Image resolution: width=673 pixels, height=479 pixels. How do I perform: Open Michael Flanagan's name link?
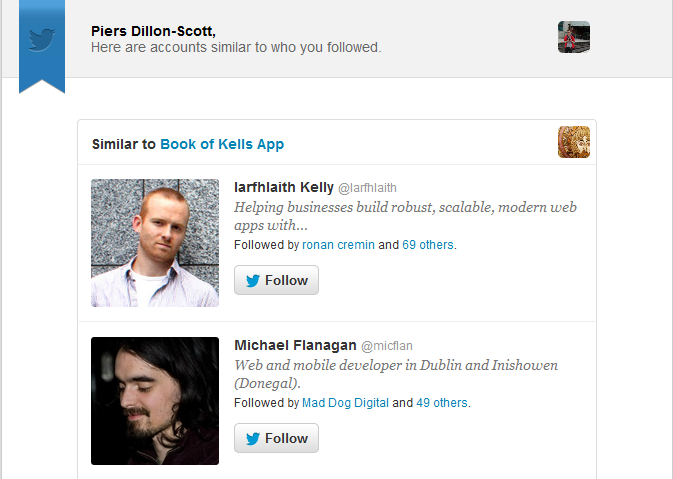[295, 345]
